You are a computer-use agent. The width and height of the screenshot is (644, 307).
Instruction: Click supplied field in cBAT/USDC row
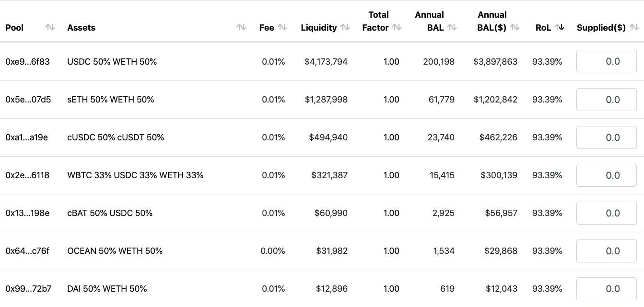[x=607, y=213]
